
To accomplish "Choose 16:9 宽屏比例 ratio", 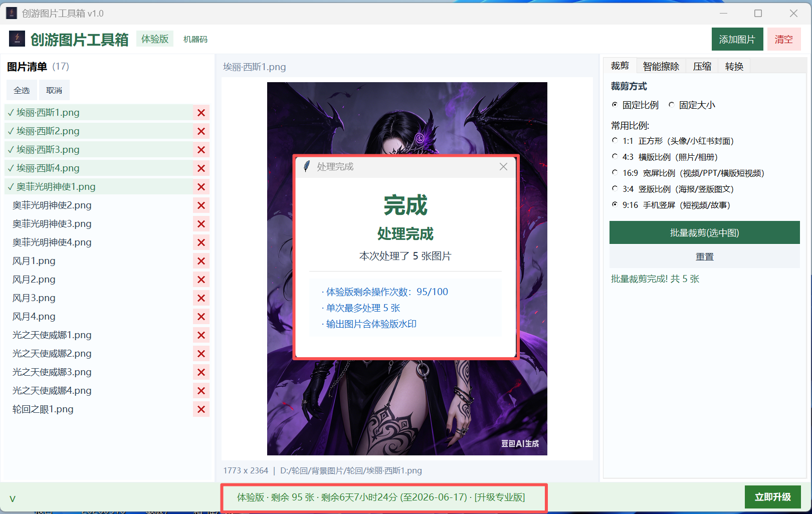I will point(688,173).
